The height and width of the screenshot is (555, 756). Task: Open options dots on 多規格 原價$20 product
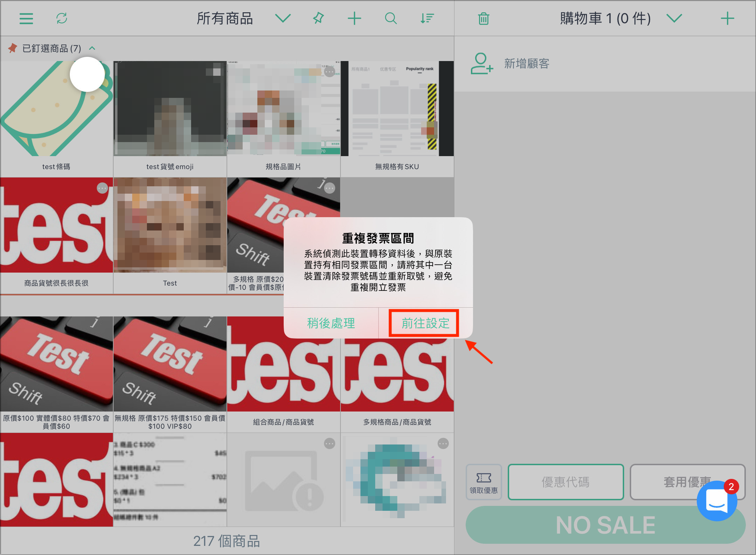[329, 188]
